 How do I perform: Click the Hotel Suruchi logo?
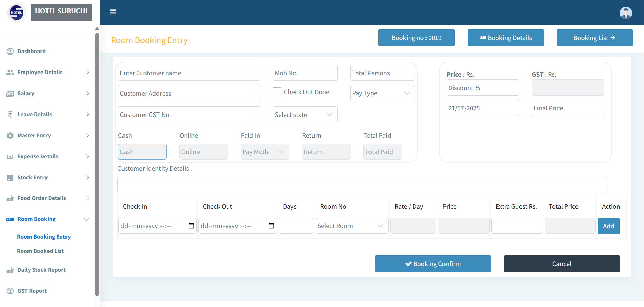tap(16, 13)
